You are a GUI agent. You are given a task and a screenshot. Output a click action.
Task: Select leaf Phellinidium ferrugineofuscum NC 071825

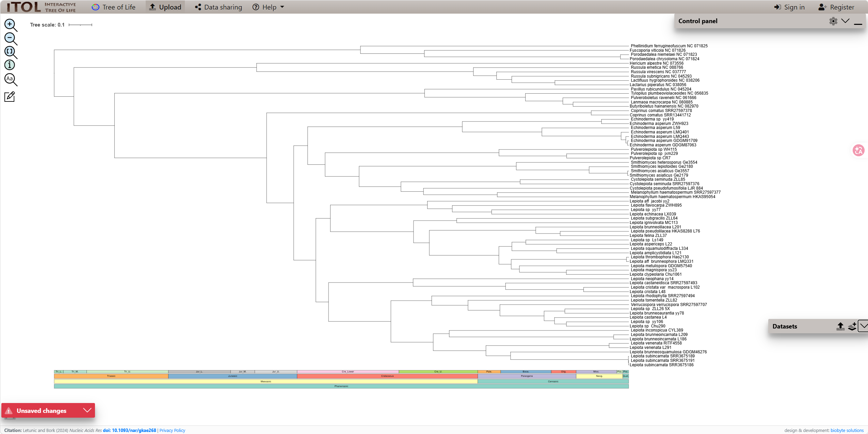click(669, 46)
